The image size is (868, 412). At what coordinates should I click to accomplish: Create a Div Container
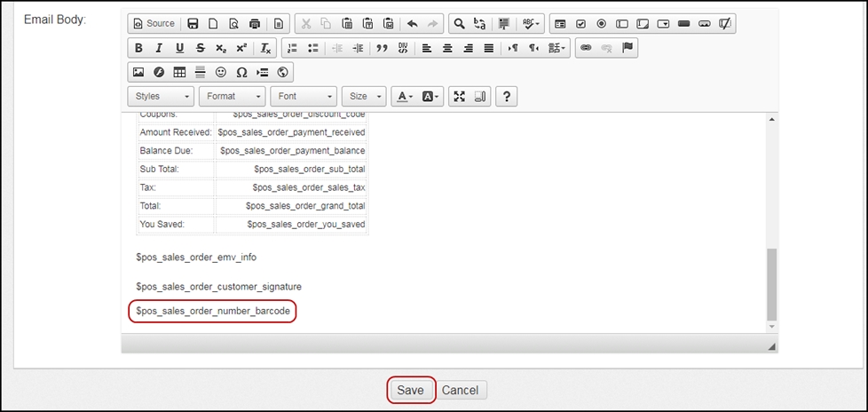tap(402, 48)
